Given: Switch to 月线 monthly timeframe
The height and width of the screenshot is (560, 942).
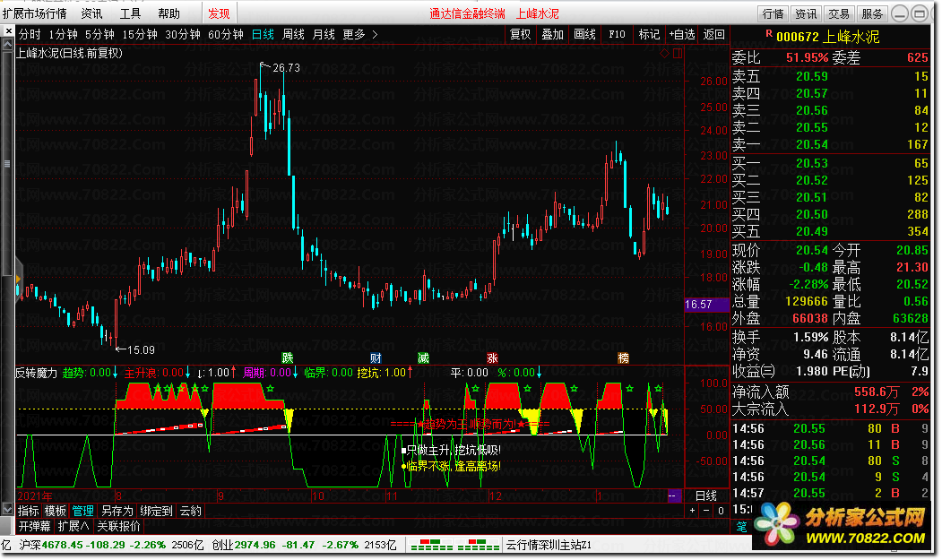Looking at the screenshot, I should (x=324, y=34).
